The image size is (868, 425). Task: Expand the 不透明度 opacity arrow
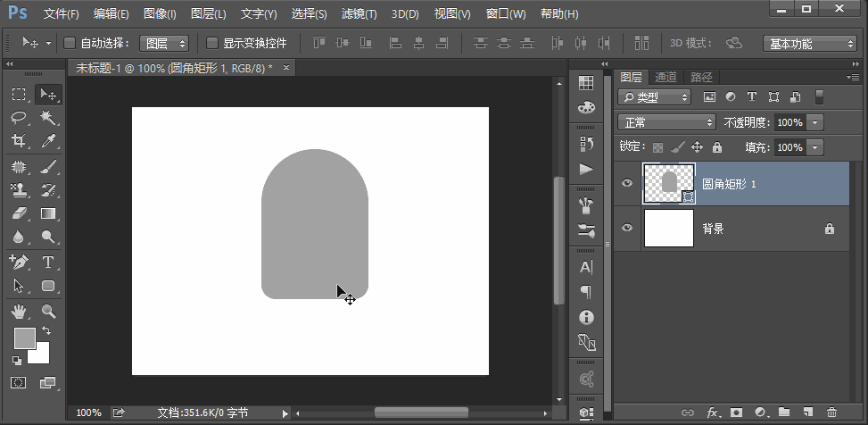point(815,122)
